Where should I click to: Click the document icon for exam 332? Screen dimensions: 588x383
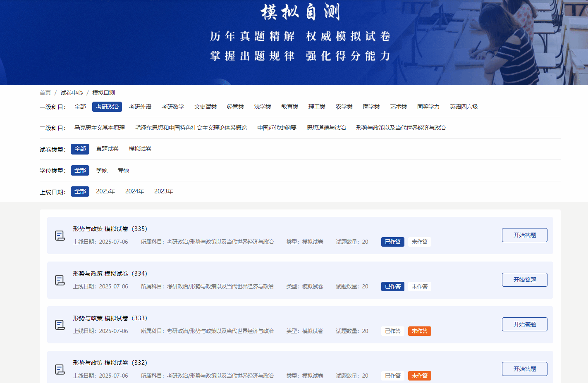click(x=60, y=369)
